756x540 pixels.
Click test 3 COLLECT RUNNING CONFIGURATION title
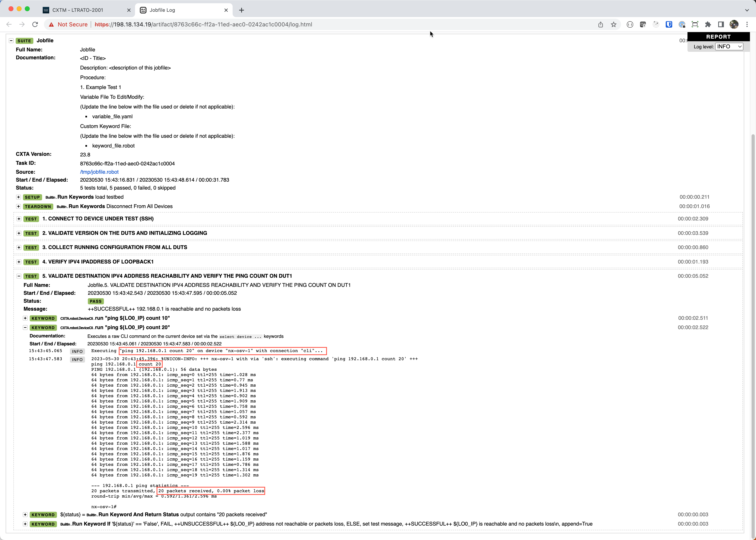(114, 247)
